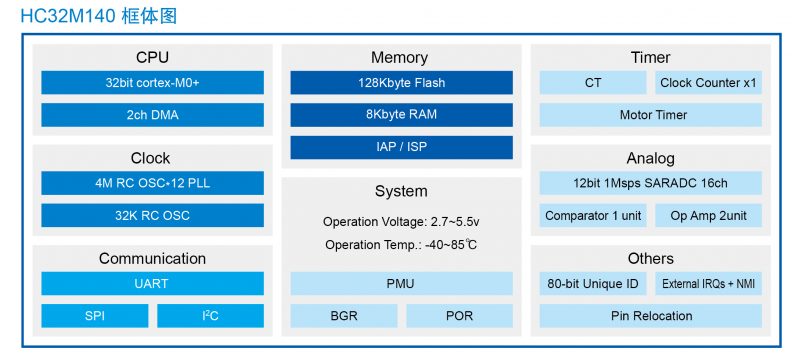Select the 32K RC OSC block
This screenshot has width=800, height=360.
click(x=152, y=215)
